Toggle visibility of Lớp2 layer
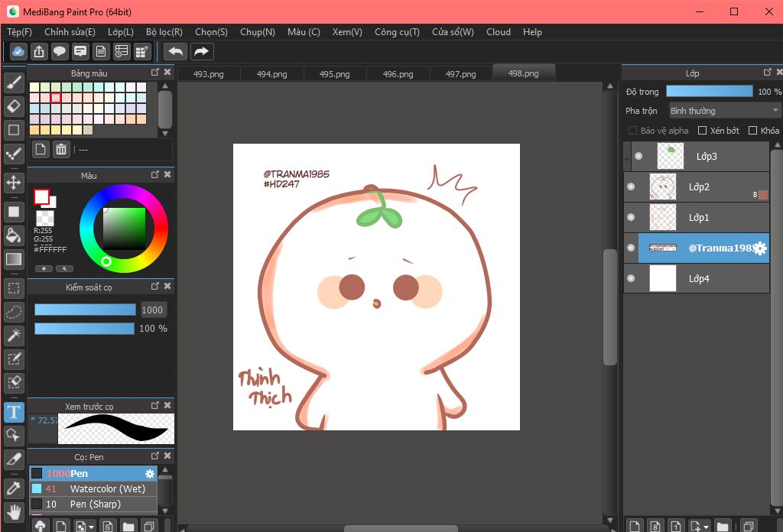The width and height of the screenshot is (783, 532). pos(631,187)
